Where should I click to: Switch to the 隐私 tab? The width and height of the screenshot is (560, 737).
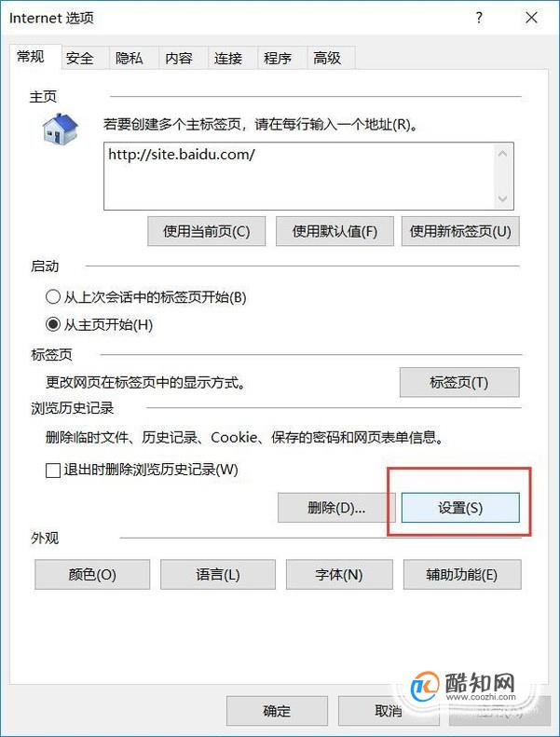(x=130, y=58)
